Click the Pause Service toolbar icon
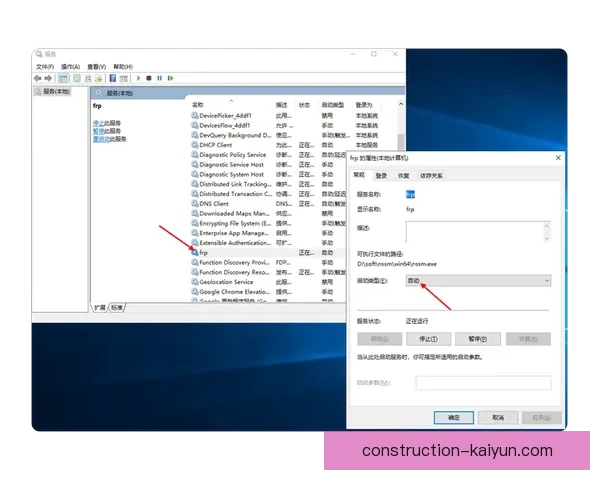Viewport: 600px width, 480px height. pos(158,78)
